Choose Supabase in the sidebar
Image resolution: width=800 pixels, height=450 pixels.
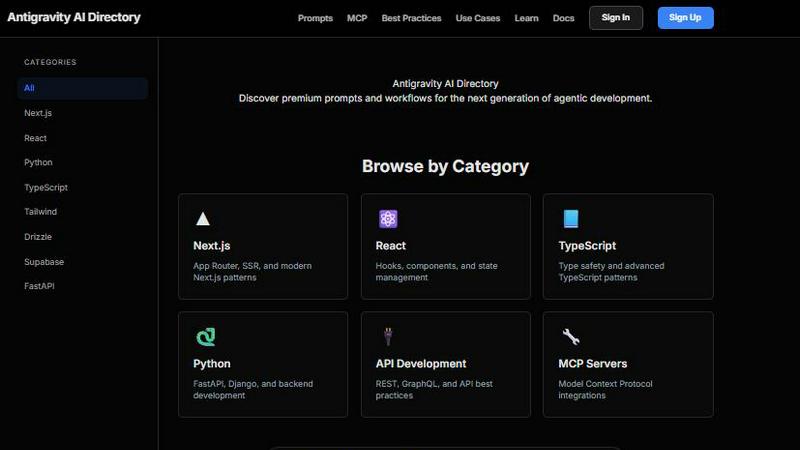(44, 262)
